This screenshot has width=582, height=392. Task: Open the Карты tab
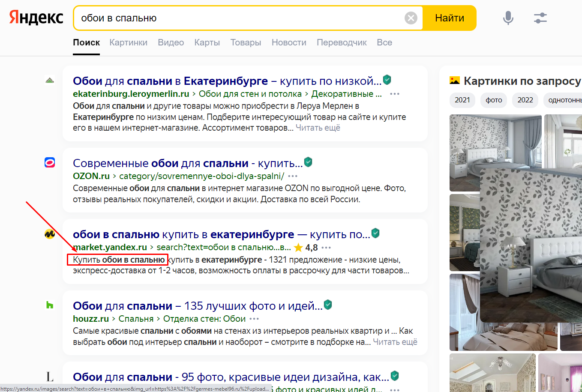tap(207, 42)
